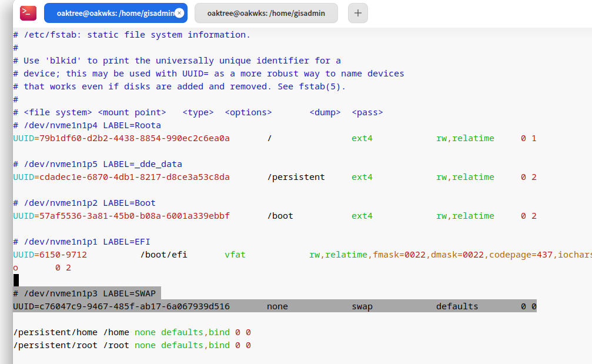Click the '/boot/efi' mount point
Screen dimensions: 592x364
click(x=164, y=255)
